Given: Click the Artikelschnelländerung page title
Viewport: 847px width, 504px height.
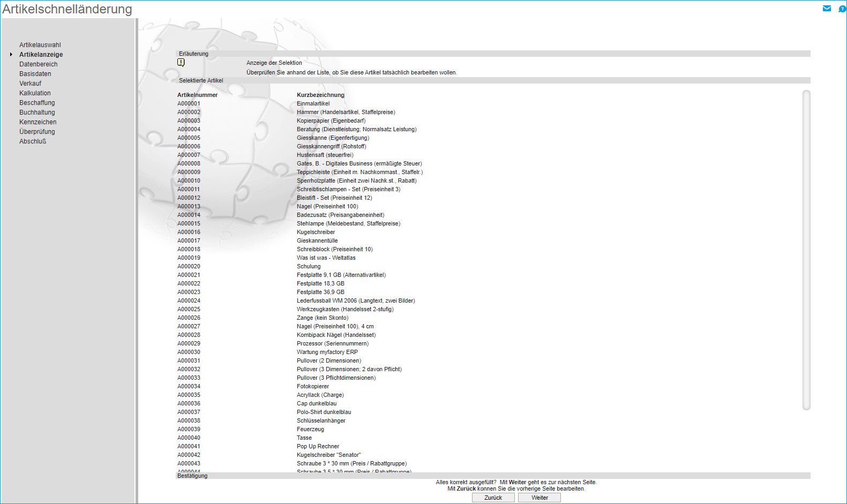Looking at the screenshot, I should 67,9.
